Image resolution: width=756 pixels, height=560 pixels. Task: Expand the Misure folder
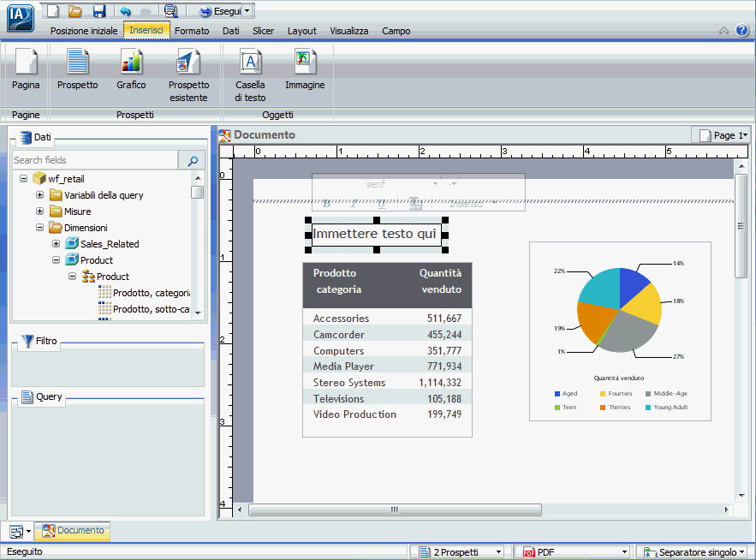(39, 211)
